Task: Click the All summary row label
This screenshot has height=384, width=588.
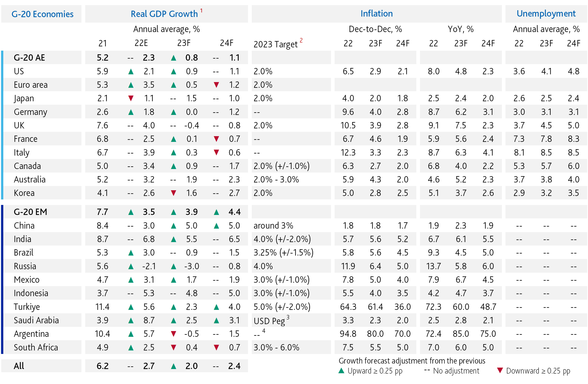Action: pos(19,366)
